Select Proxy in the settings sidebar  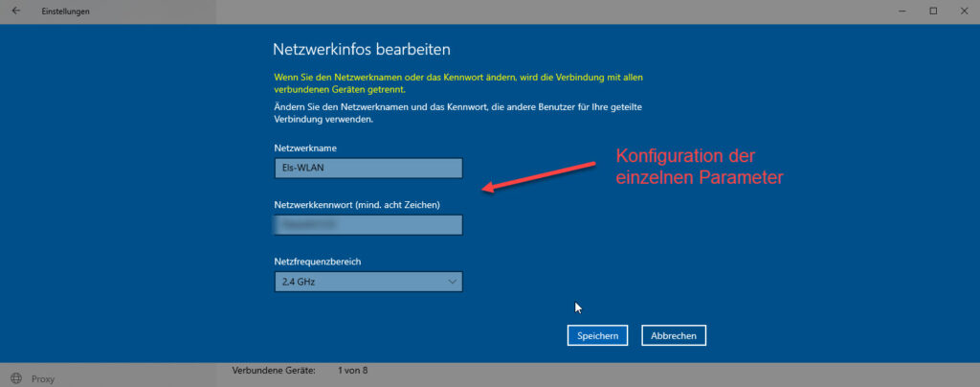pos(43,378)
